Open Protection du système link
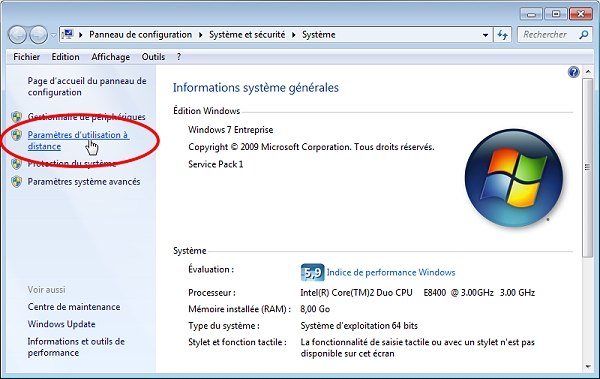Screen dimensions: 600x379 click(72, 164)
